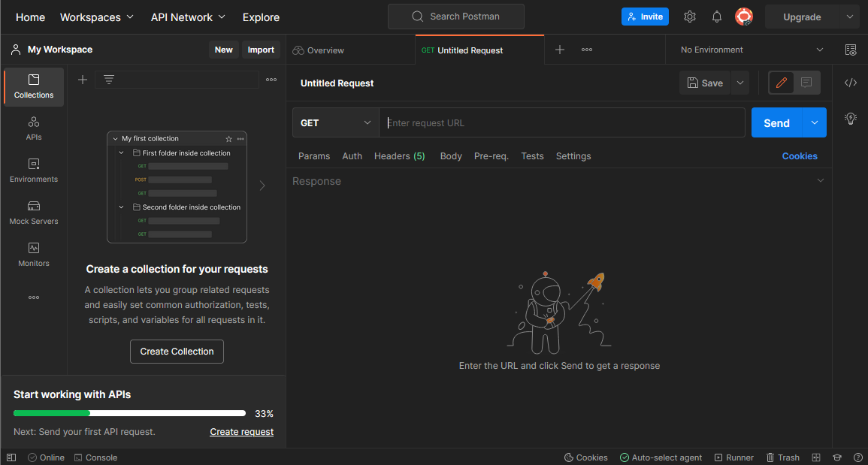Open the APIs sidebar section

click(x=34, y=128)
